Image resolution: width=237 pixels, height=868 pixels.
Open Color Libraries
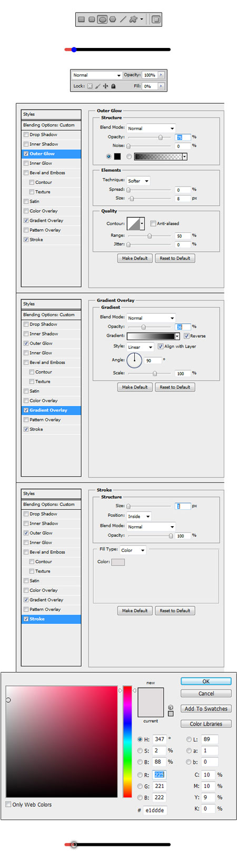(x=206, y=724)
